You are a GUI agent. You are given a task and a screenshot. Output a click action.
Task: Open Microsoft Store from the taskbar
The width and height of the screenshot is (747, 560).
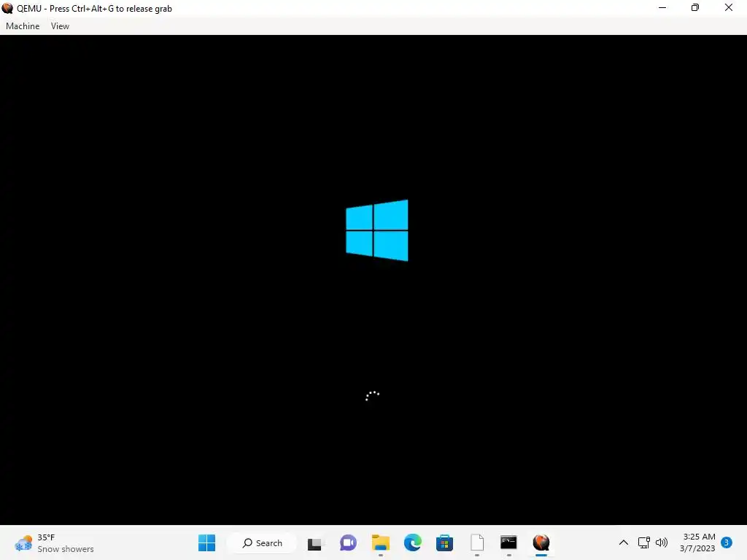pos(444,542)
